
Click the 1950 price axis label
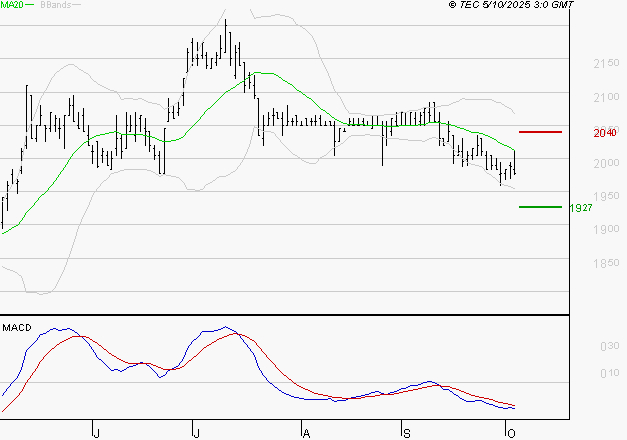point(606,196)
